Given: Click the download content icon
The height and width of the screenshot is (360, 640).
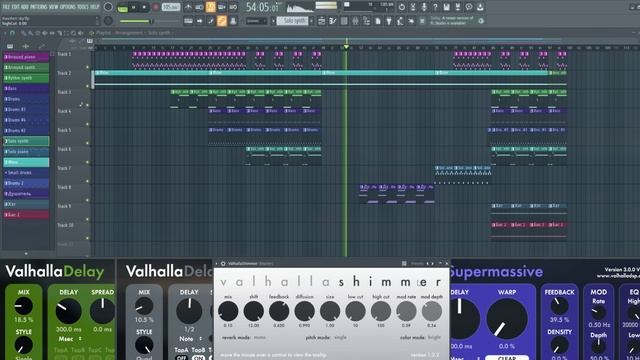Looking at the screenshot, I should click(x=480, y=7).
